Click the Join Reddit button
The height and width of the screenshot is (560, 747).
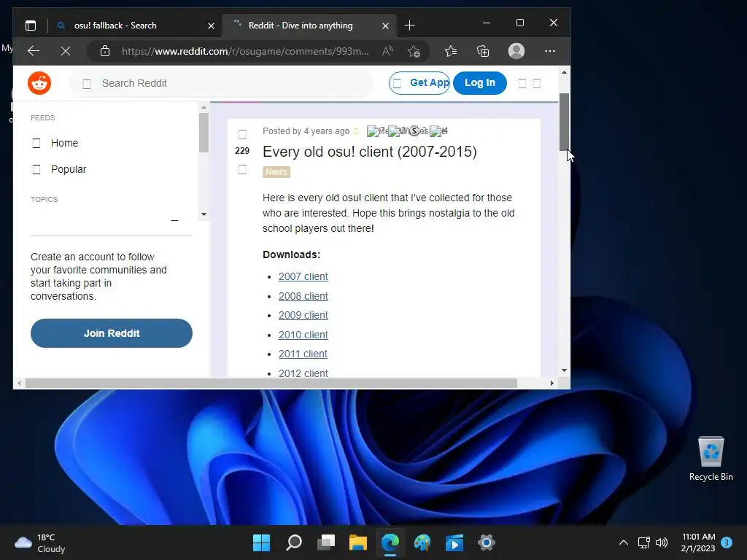point(112,333)
